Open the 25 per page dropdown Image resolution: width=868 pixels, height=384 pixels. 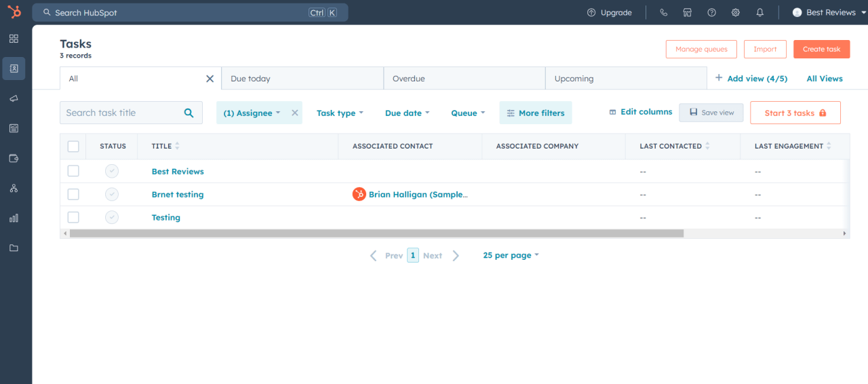click(511, 255)
